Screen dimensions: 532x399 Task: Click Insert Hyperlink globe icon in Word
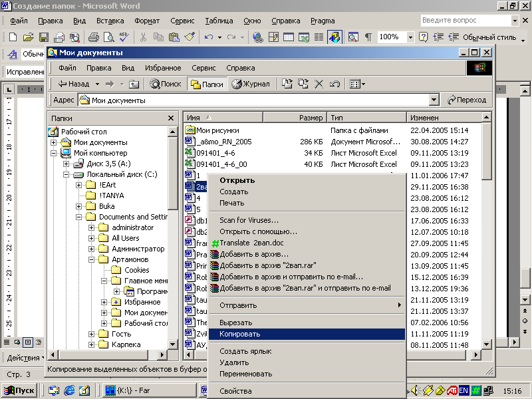pyautogui.click(x=257, y=37)
